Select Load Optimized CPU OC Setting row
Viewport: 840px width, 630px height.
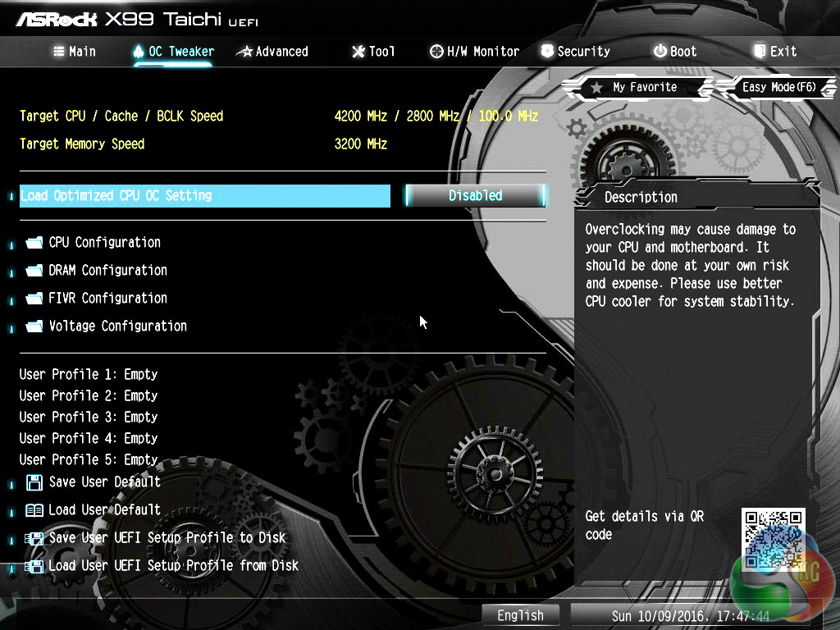[x=204, y=196]
